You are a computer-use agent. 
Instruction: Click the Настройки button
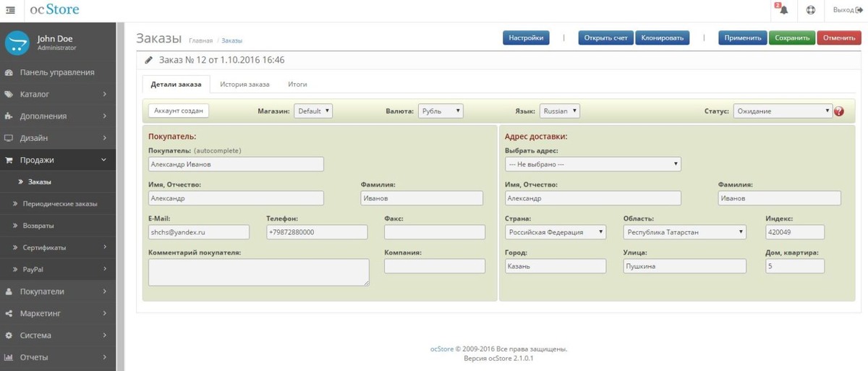526,38
